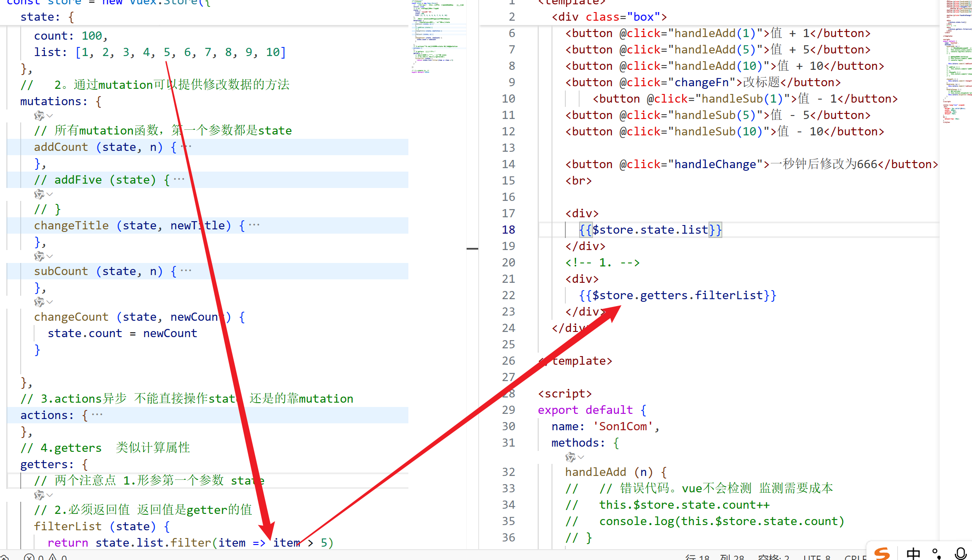The image size is (972, 560).
Task: Expand the folded actions block ellipsis
Action: tap(97, 415)
